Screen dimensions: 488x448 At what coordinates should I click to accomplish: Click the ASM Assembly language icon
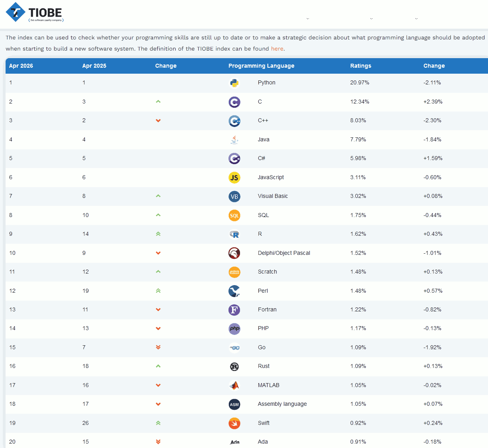click(234, 404)
